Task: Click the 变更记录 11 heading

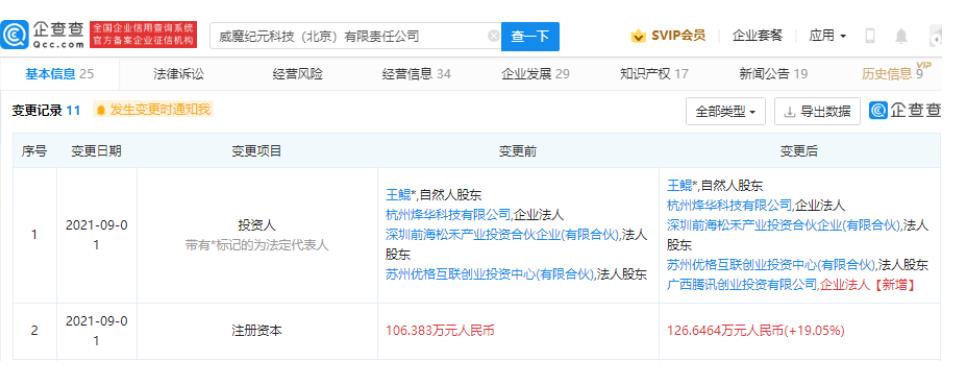Action: click(46, 111)
